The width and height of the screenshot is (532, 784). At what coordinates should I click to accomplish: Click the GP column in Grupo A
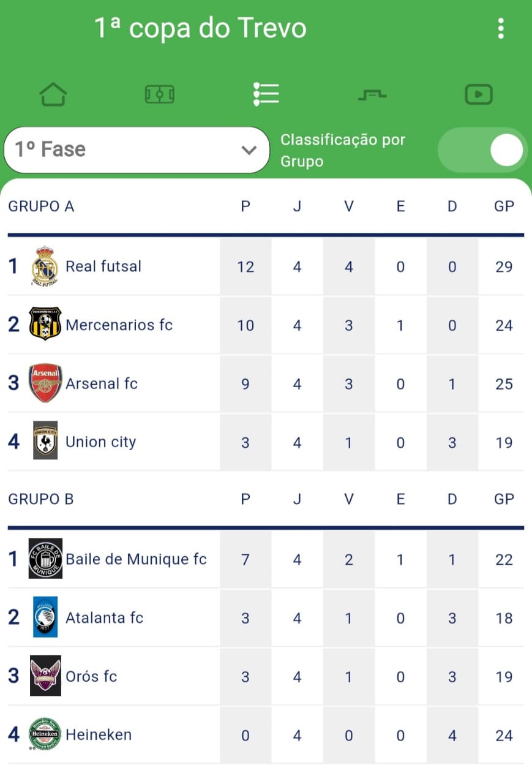tap(503, 206)
